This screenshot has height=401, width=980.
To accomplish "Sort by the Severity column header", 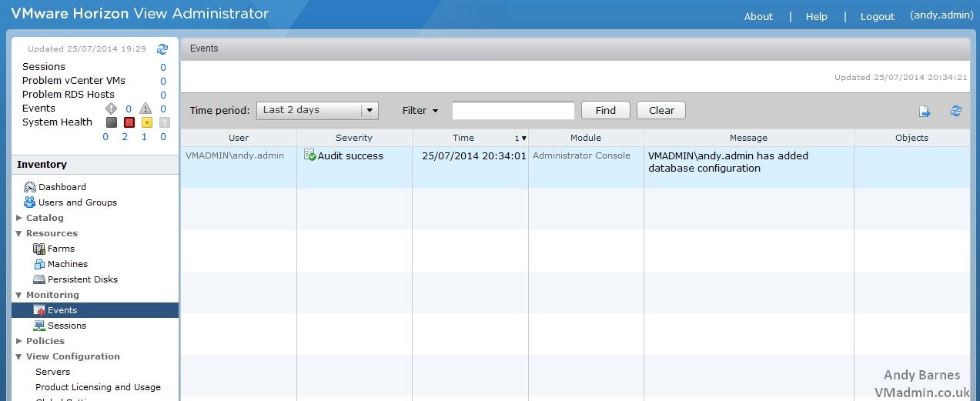I will tap(354, 138).
